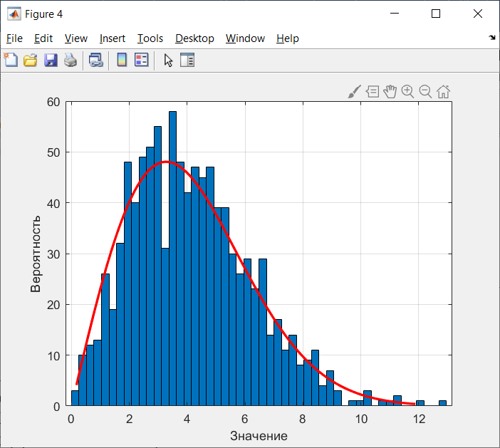500x448 pixels.
Task: Open the Help menu
Action: click(287, 38)
